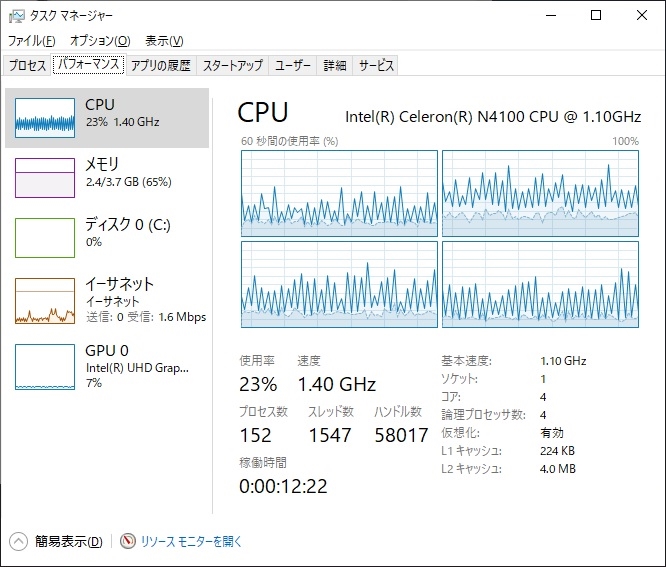The image size is (666, 567).
Task: Click the 60 秒間の使用率 (%) graph caption
Action: [290, 141]
